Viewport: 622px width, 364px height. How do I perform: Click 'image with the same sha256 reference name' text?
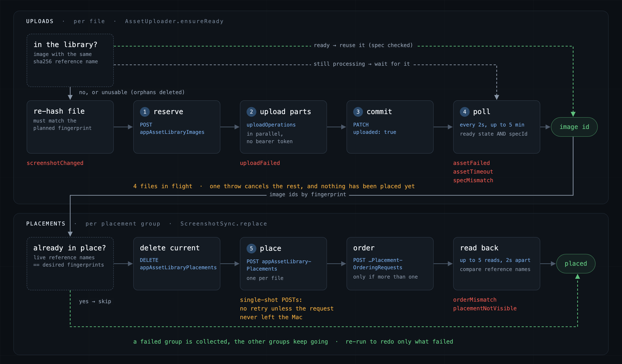click(x=66, y=58)
